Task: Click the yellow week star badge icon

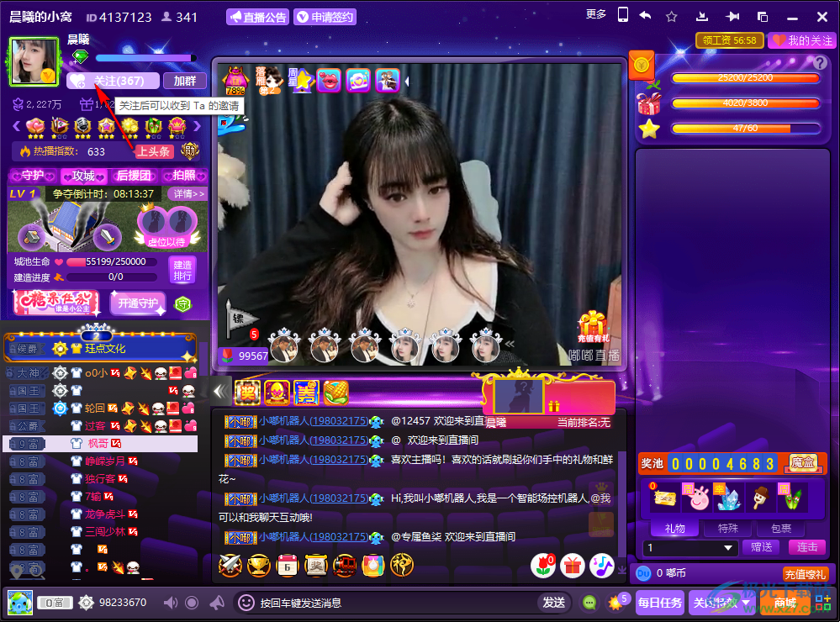Action: point(300,80)
